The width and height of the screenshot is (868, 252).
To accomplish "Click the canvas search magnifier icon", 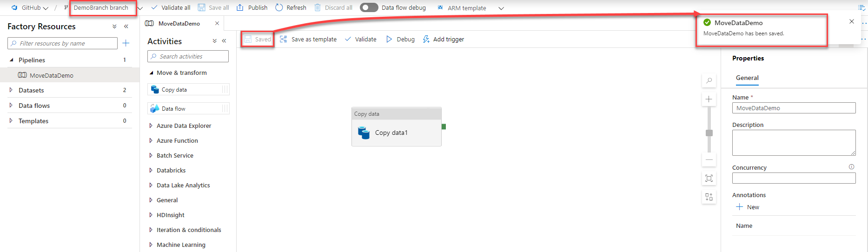I will (x=709, y=81).
